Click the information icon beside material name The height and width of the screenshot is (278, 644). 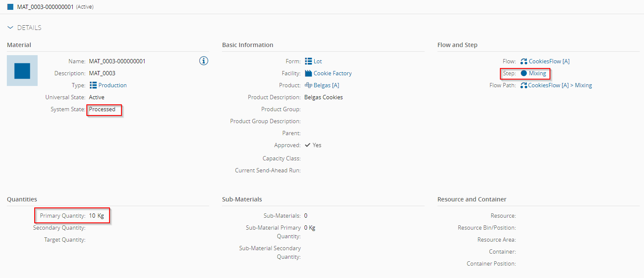pos(204,61)
